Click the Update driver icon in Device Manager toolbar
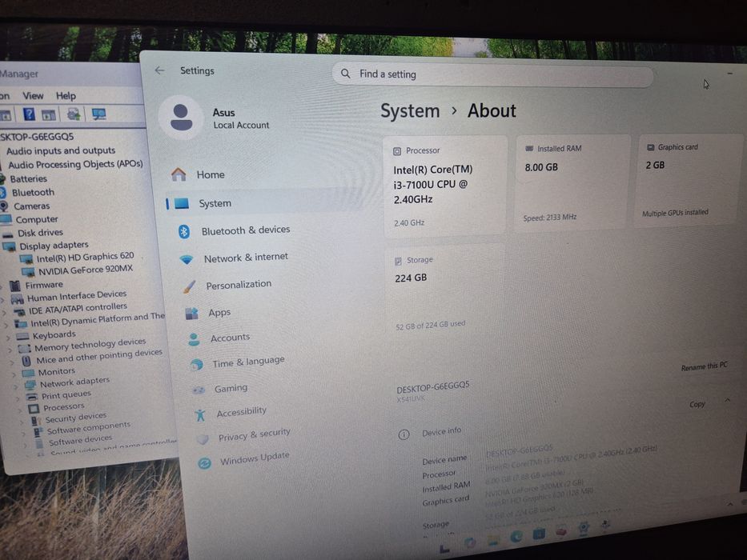This screenshot has height=560, width=747. (x=74, y=114)
